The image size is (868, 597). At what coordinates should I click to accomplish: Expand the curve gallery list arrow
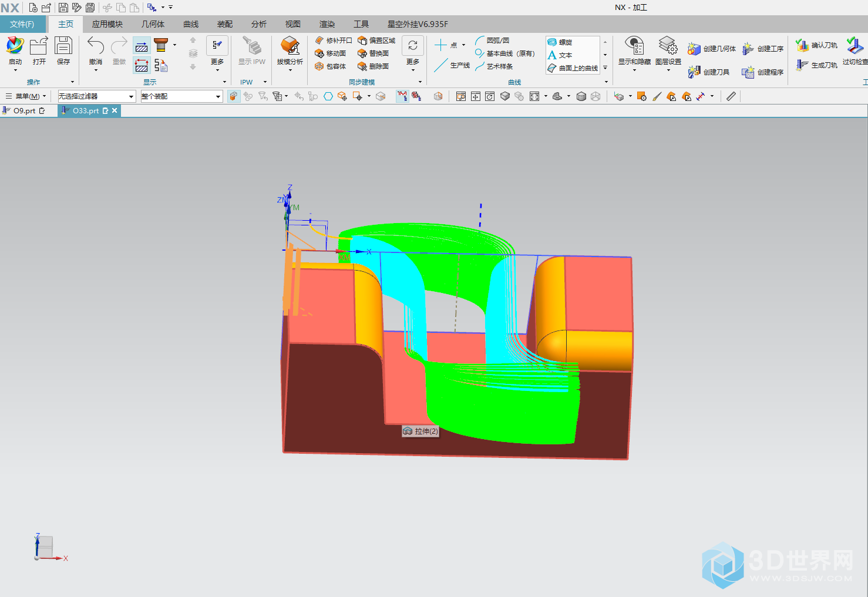pyautogui.click(x=605, y=68)
